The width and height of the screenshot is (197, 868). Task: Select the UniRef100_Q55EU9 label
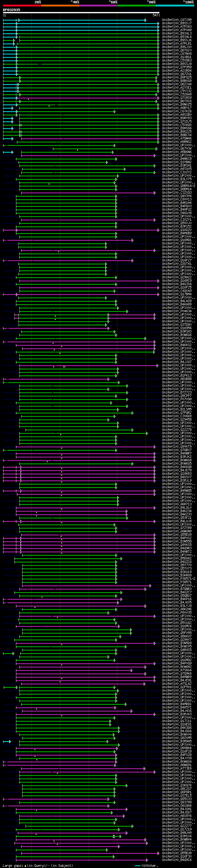coord(177,535)
